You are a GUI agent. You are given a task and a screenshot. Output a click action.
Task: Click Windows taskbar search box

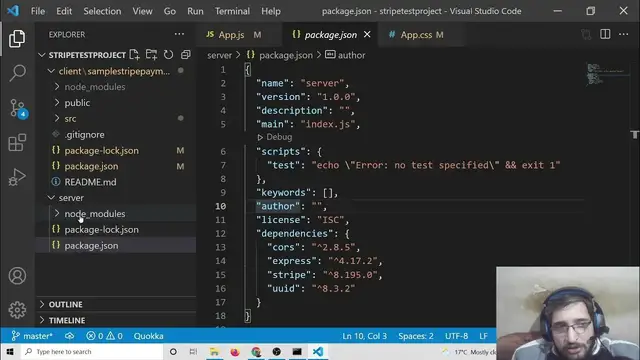pyautogui.click(x=92, y=351)
